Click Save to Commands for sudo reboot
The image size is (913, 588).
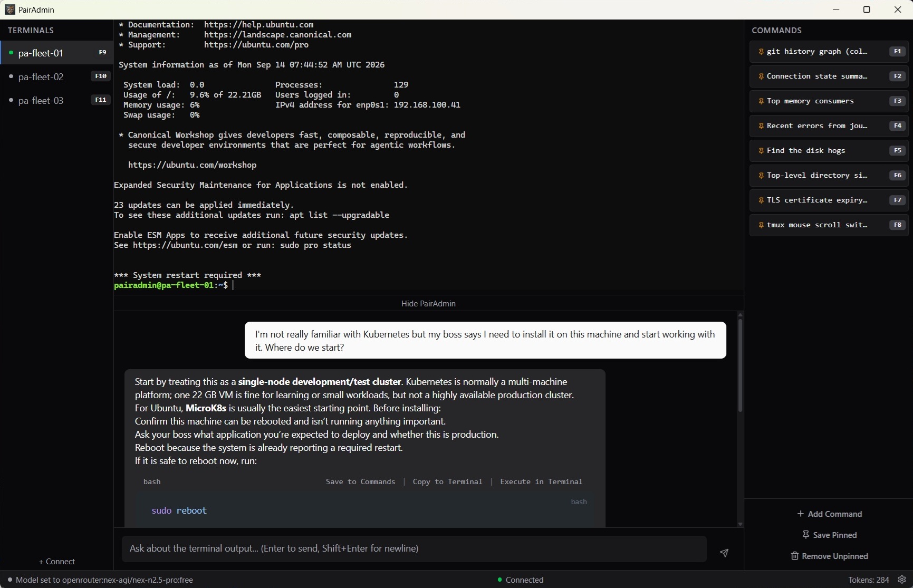click(360, 481)
